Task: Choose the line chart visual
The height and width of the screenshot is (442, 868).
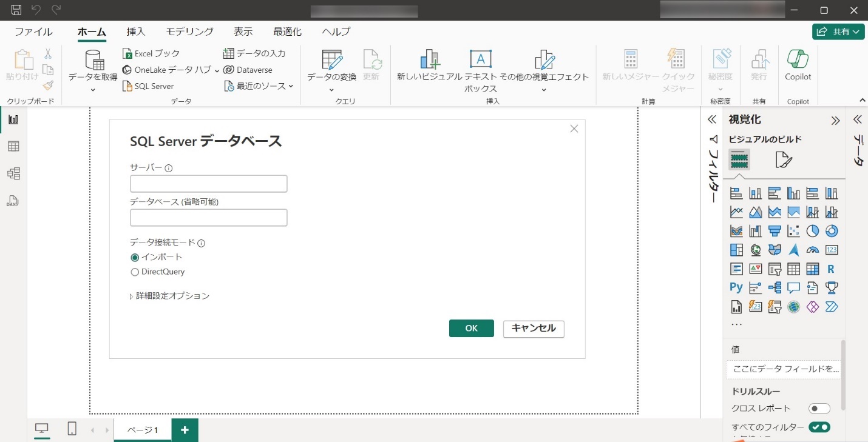Action: pyautogui.click(x=736, y=212)
